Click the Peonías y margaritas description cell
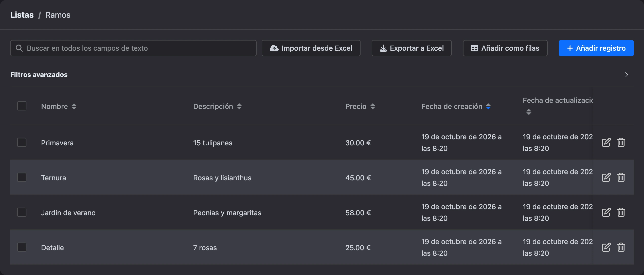This screenshot has width=644, height=275. click(x=227, y=213)
